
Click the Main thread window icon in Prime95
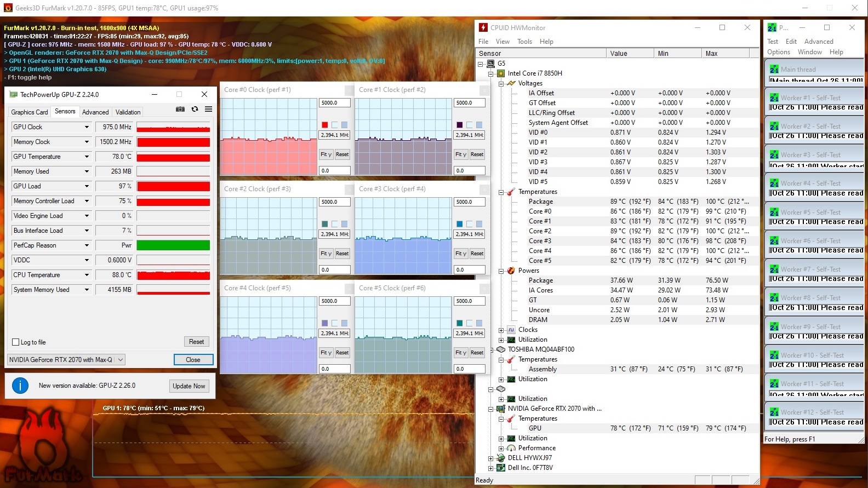pos(774,70)
